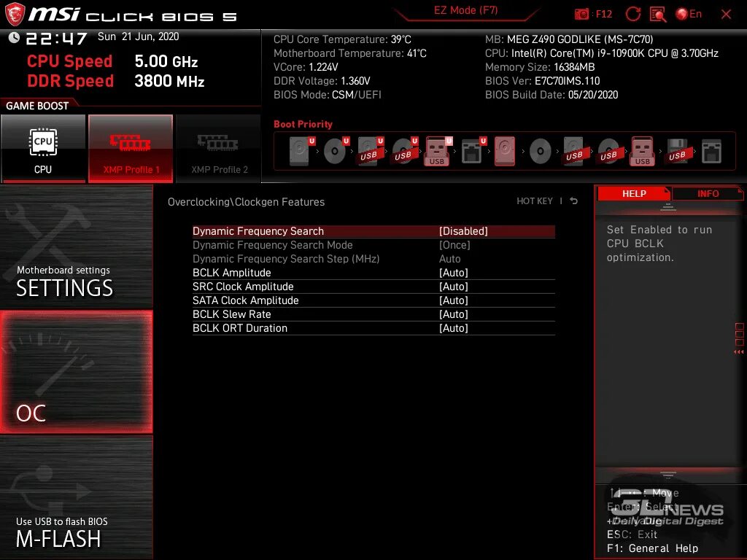Click Dynamic Frequency Search Step Auto value
The height and width of the screenshot is (560, 747).
click(x=449, y=259)
